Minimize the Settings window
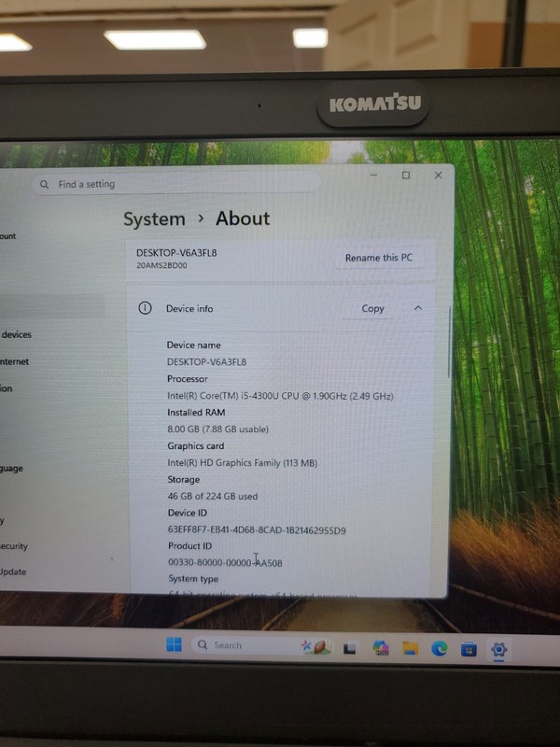This screenshot has width=560, height=747. pyautogui.click(x=374, y=175)
